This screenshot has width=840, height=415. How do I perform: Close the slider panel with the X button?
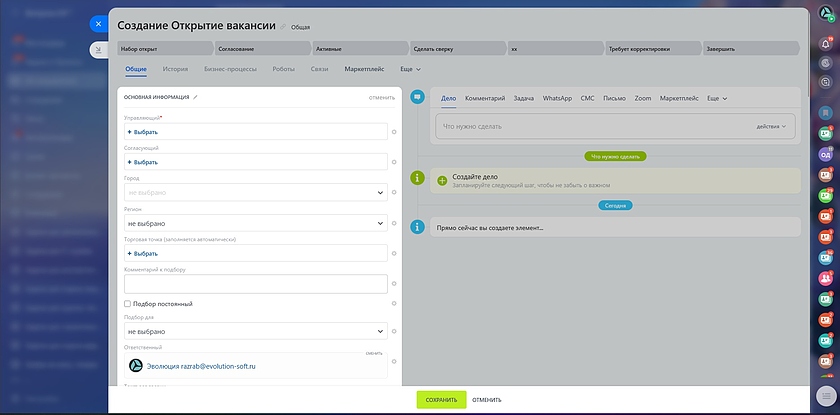(98, 24)
